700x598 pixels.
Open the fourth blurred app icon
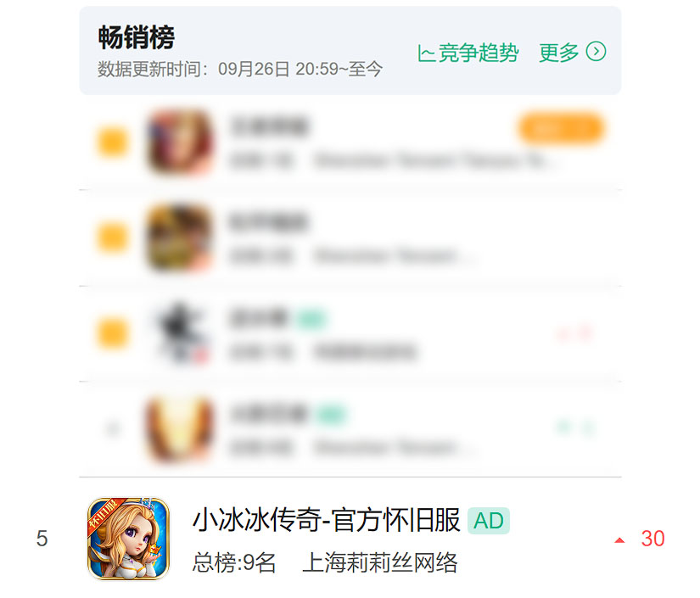tap(180, 428)
